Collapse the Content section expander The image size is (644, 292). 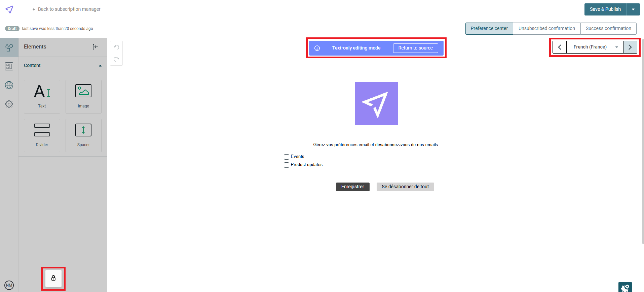100,66
